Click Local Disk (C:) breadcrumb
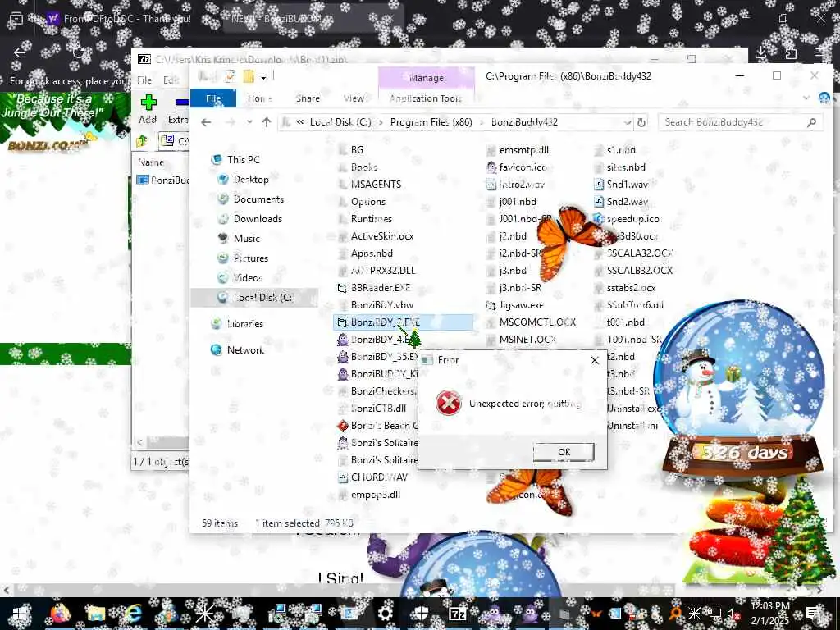Screen dimensions: 840x630 tap(340, 122)
